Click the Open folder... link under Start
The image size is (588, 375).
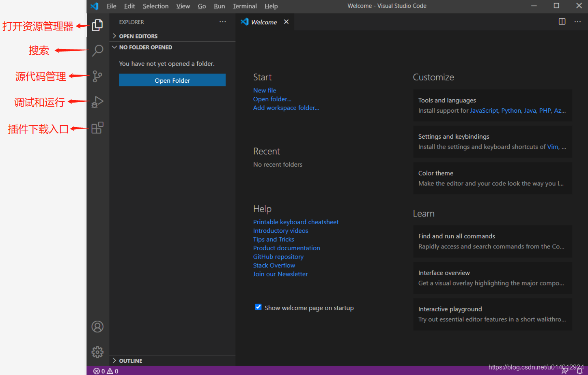point(272,99)
